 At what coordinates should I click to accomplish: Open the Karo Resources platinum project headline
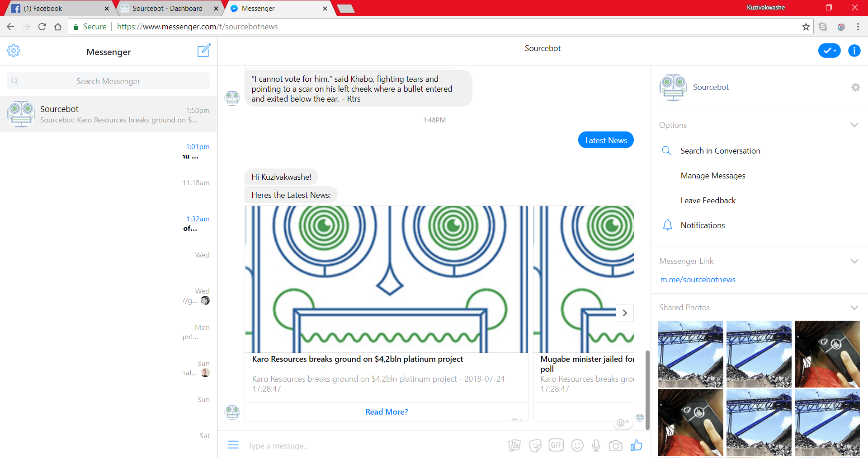358,359
